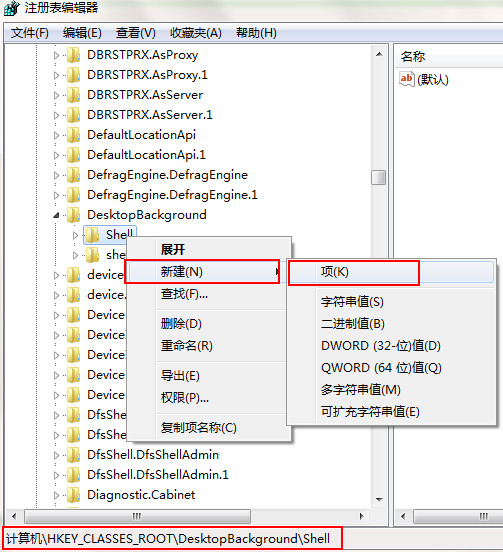The image size is (503, 552).
Task: Open the 编辑(E) menu
Action: tap(82, 33)
